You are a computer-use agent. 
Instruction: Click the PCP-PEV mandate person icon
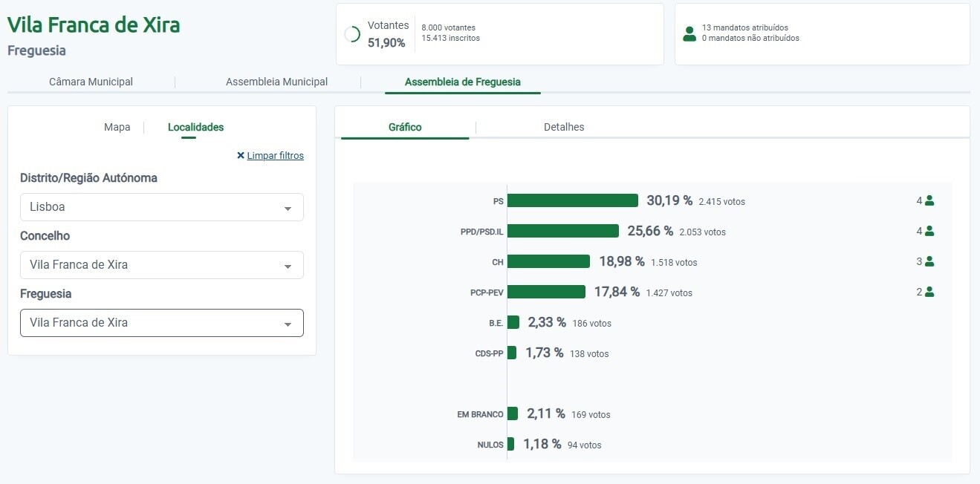coord(929,292)
